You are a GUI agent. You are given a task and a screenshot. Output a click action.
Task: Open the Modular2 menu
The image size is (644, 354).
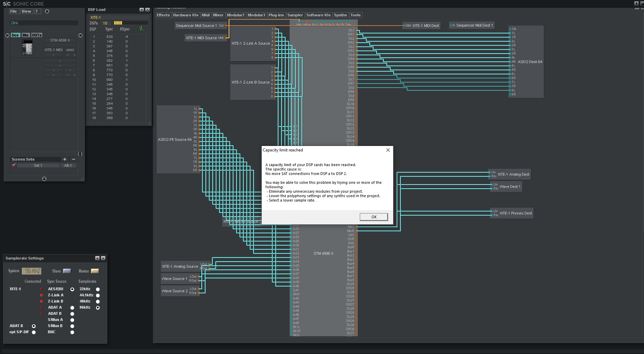click(x=236, y=15)
